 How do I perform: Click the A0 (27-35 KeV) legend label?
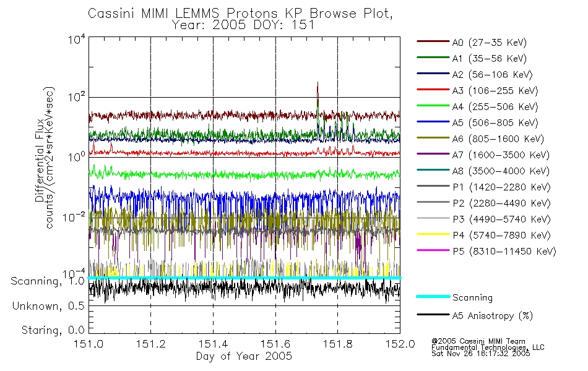(489, 43)
